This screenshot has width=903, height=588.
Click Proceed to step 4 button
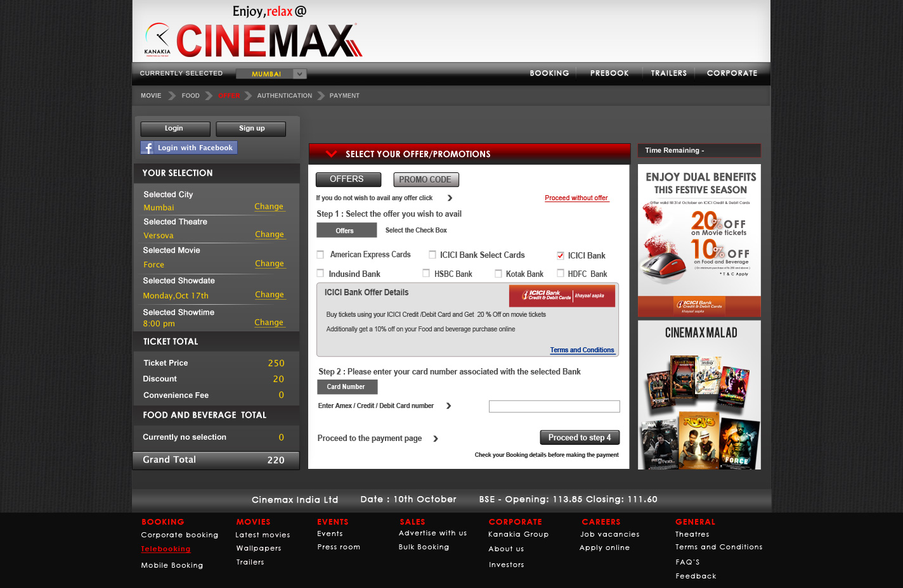(x=580, y=437)
